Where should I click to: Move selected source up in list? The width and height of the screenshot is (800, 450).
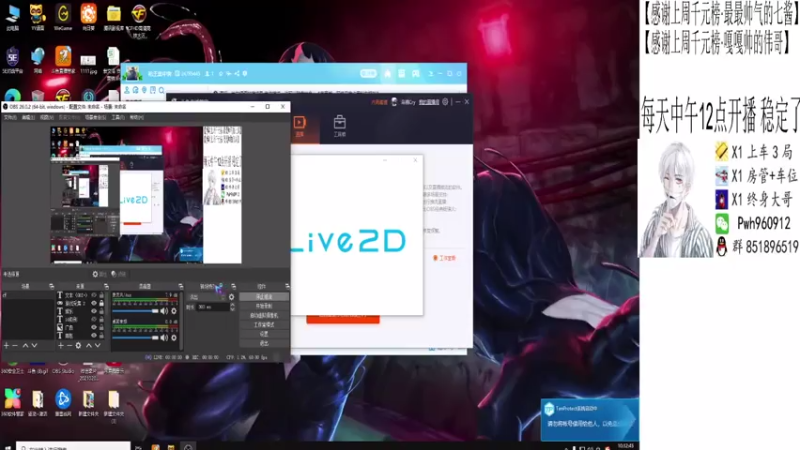(x=89, y=345)
